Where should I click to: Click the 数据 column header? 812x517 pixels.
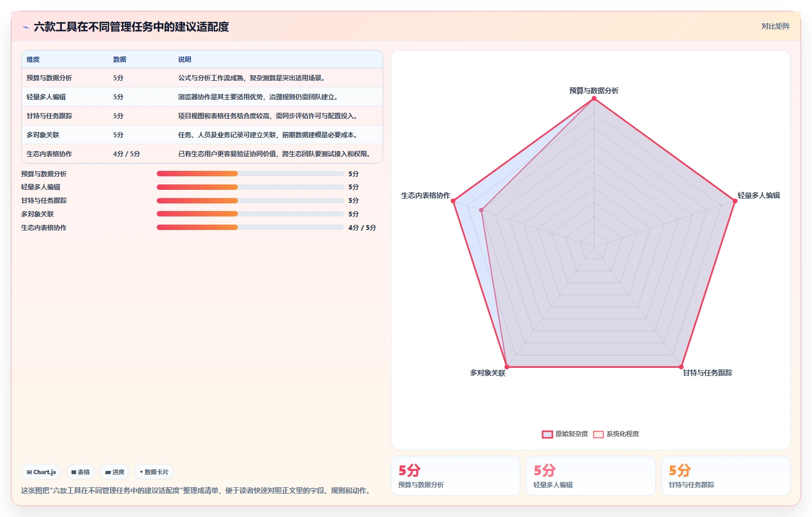(x=120, y=60)
